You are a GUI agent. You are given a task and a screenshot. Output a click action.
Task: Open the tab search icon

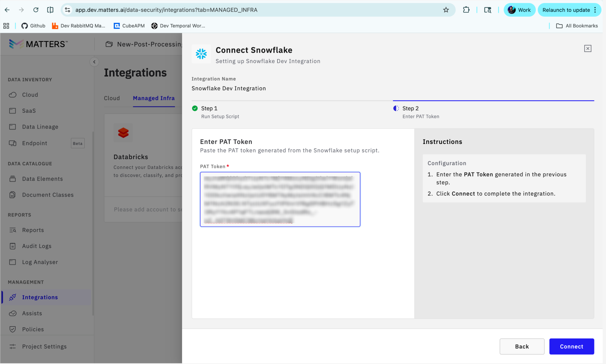point(488,10)
